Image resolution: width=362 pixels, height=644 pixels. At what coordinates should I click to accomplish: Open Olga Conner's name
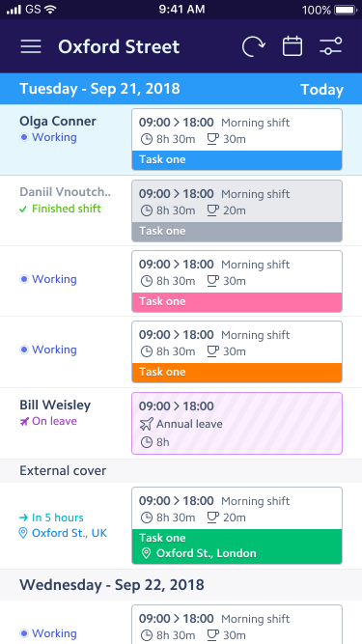pyautogui.click(x=58, y=121)
